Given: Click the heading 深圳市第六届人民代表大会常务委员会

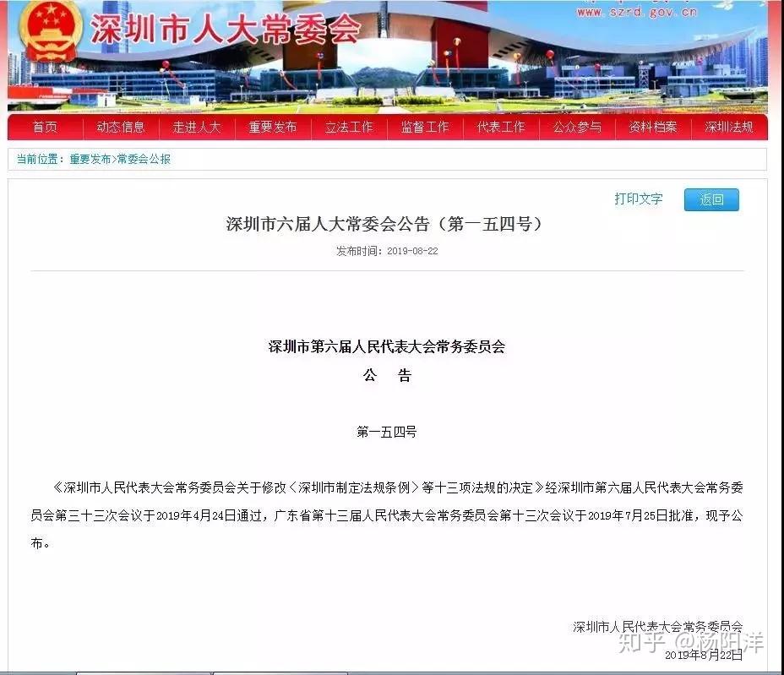Looking at the screenshot, I should click(x=387, y=346).
